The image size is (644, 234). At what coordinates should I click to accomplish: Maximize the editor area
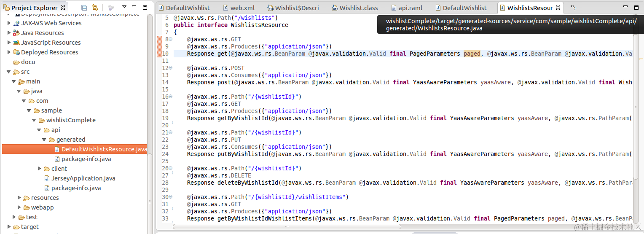coord(636,7)
